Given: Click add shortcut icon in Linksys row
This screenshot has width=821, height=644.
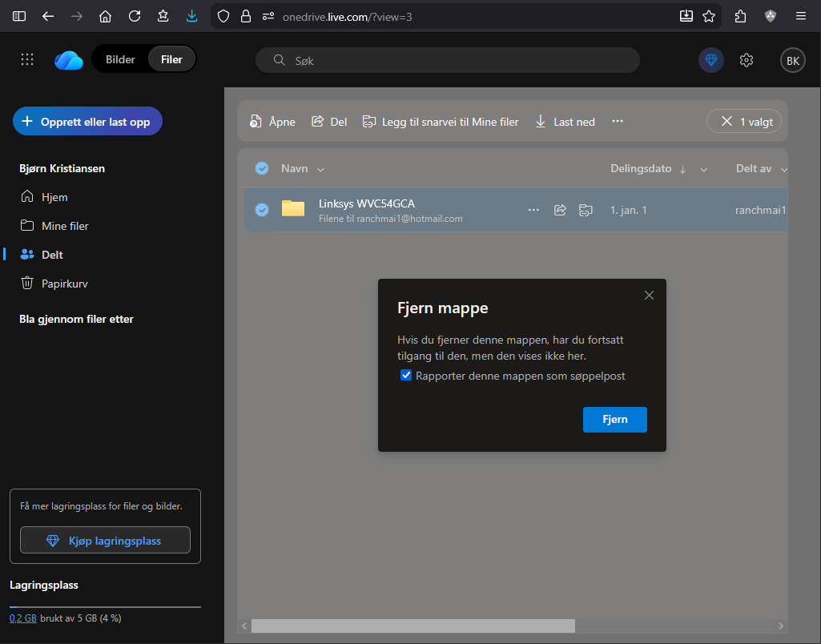Looking at the screenshot, I should [x=586, y=210].
